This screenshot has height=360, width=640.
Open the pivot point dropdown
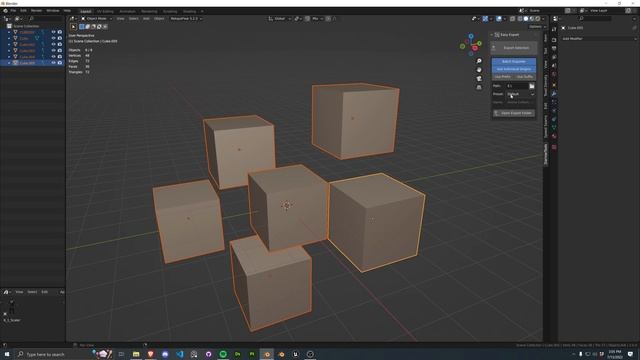[298, 18]
